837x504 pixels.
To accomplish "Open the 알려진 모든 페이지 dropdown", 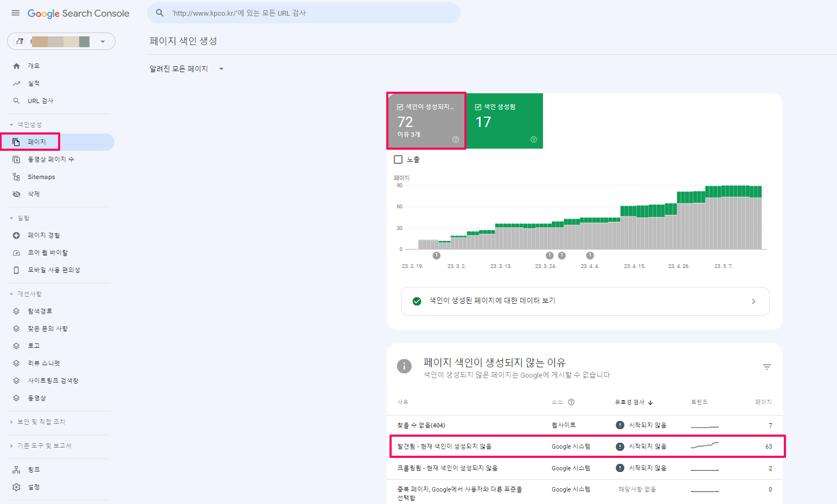I will [187, 68].
